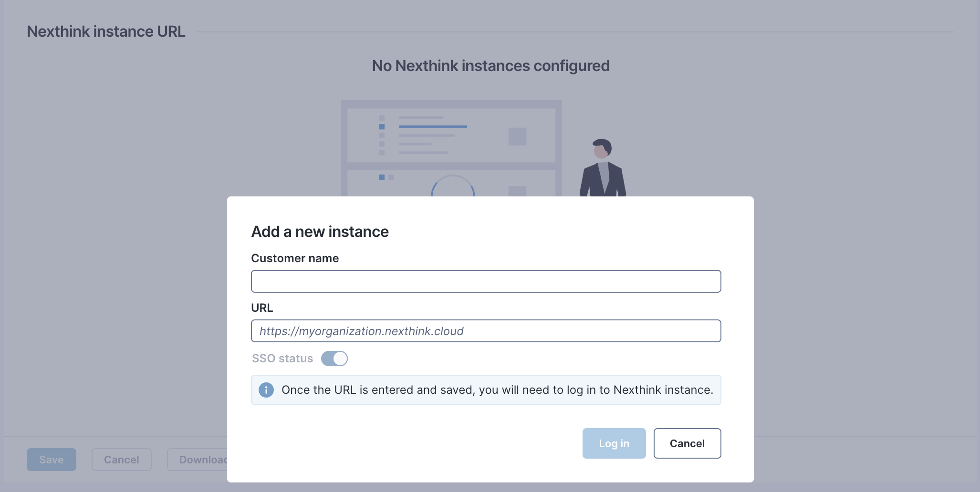This screenshot has height=492, width=980.
Task: Toggle the SSO status switch
Action: tap(334, 359)
